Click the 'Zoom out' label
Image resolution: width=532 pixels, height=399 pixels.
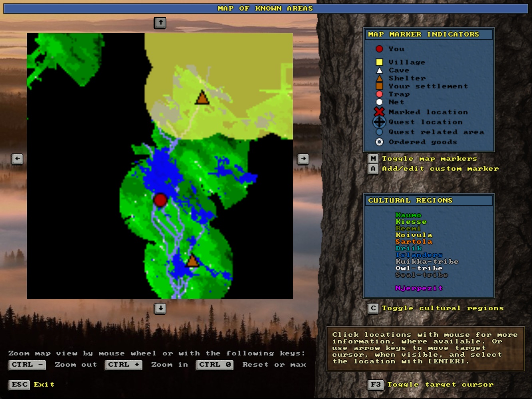[76, 365]
